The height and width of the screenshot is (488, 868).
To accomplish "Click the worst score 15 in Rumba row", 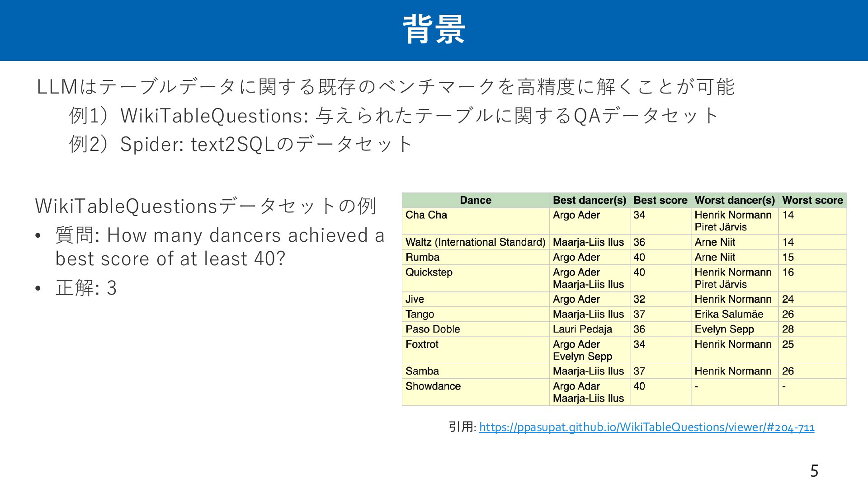I will [x=788, y=257].
